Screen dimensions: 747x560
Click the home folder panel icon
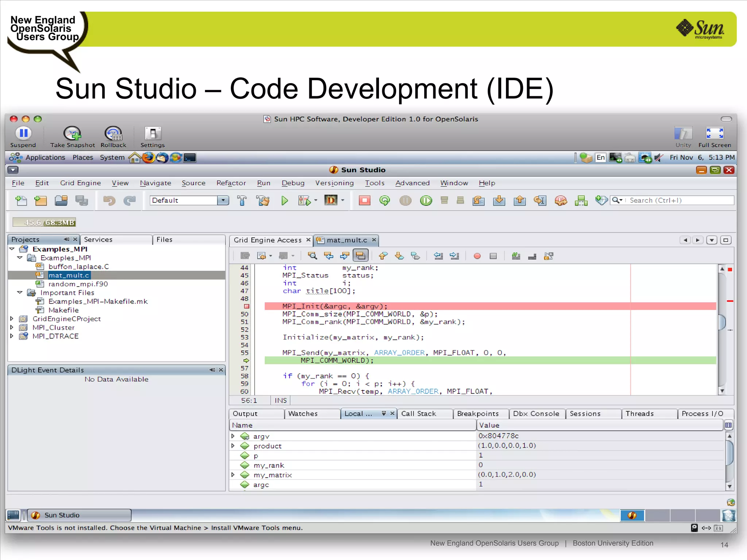pyautogui.click(x=135, y=157)
